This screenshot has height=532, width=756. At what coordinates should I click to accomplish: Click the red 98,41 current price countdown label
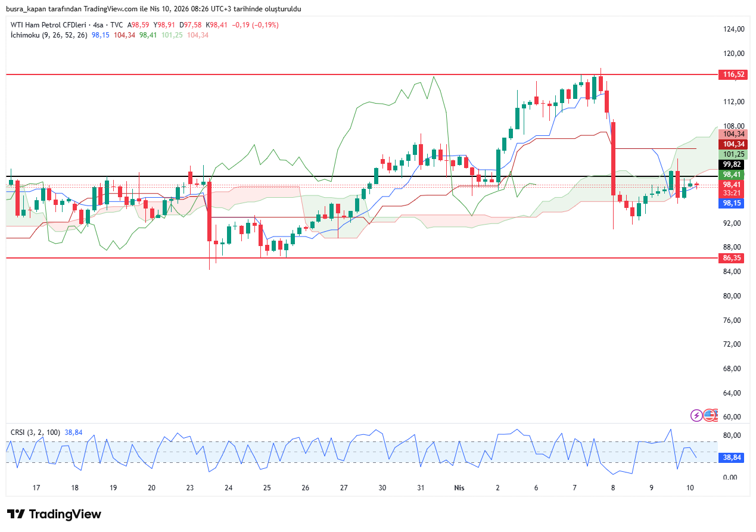pos(732,188)
